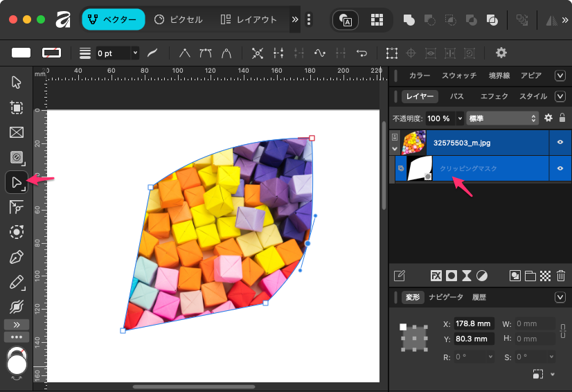Hide the 32575503_m.jpg layer
Image resolution: width=572 pixels, height=392 pixels.
pyautogui.click(x=560, y=143)
